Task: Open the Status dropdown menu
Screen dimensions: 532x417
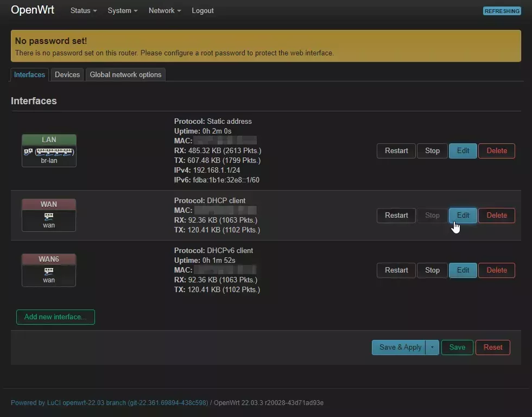Action: tap(84, 10)
